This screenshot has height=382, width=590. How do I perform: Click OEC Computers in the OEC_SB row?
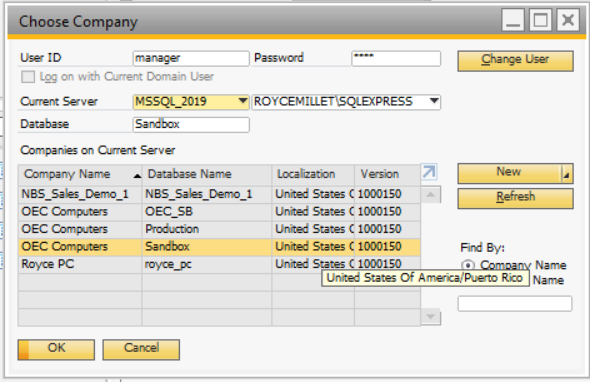80,212
